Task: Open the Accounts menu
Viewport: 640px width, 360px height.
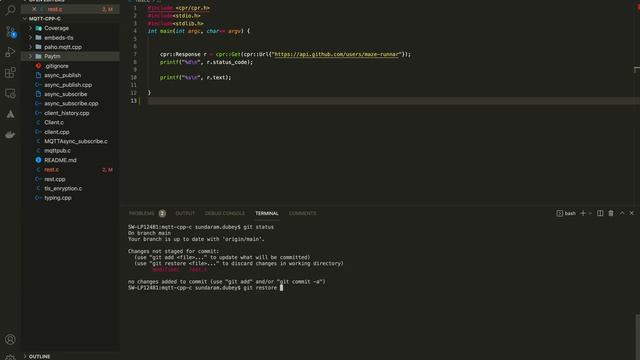Action: [10, 339]
